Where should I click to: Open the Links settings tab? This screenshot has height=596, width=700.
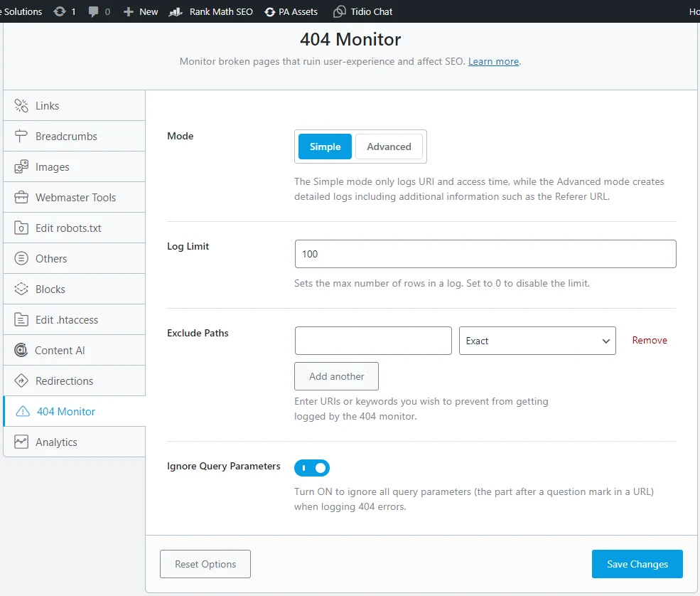pos(74,105)
